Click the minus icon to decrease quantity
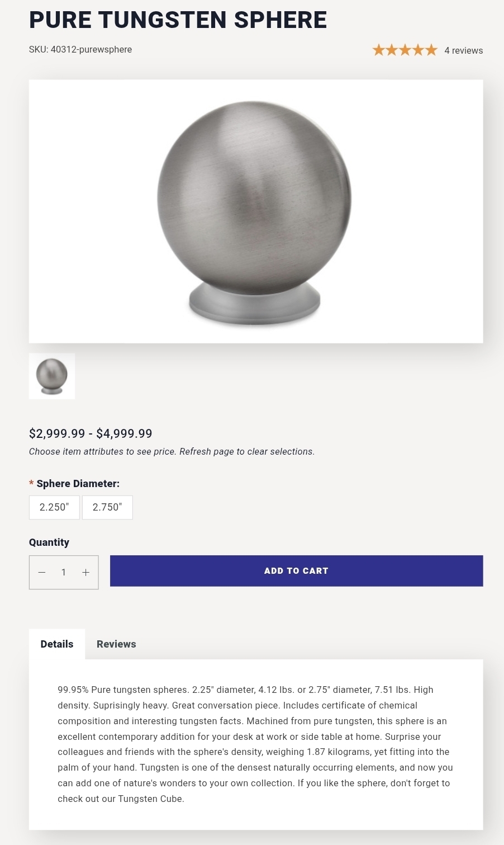504x845 pixels. pyautogui.click(x=42, y=572)
